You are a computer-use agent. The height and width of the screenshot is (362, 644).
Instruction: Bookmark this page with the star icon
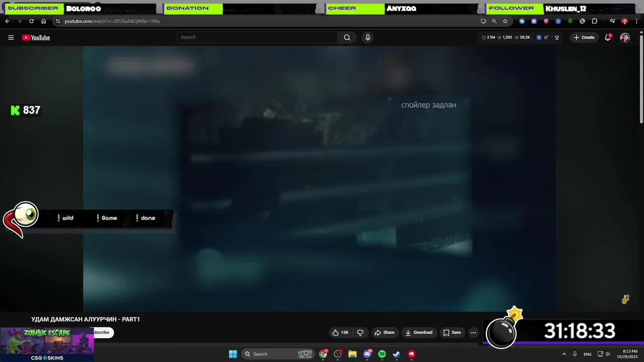tap(505, 21)
